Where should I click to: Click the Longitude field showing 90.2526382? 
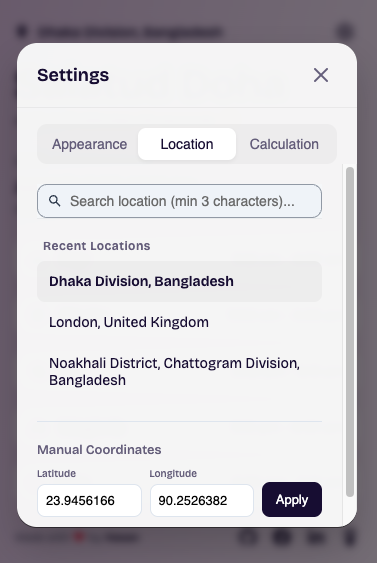coord(202,500)
